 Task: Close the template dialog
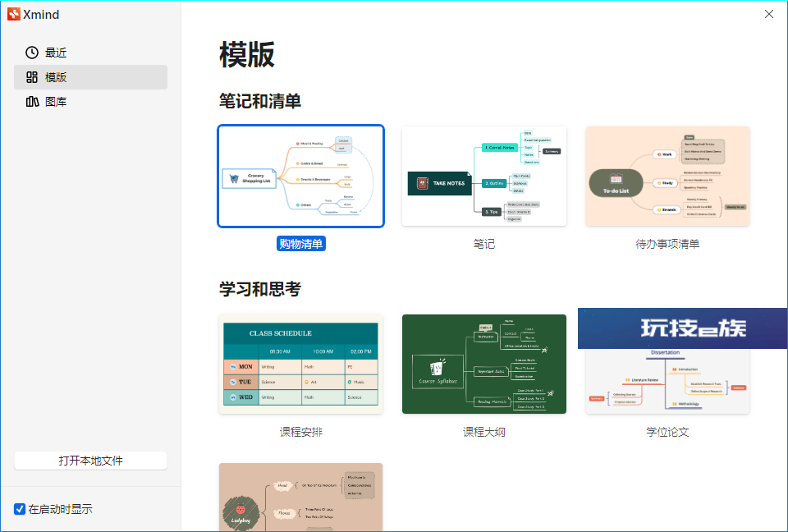tap(769, 14)
